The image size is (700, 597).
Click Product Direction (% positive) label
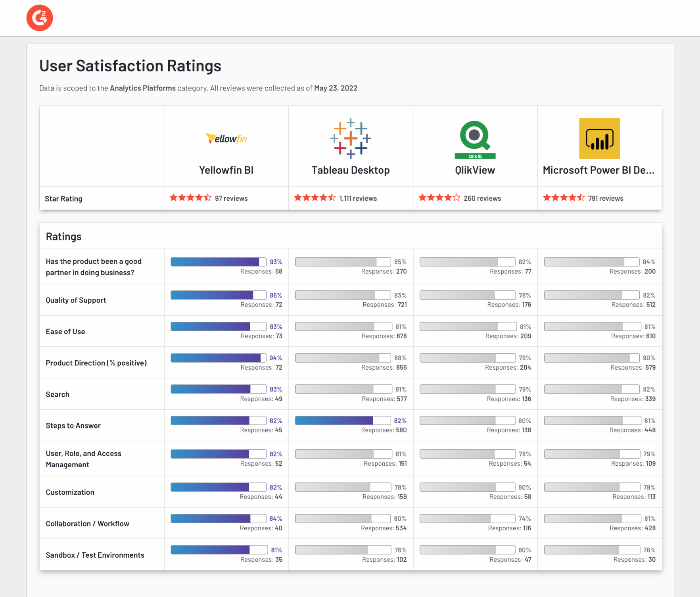pos(96,363)
